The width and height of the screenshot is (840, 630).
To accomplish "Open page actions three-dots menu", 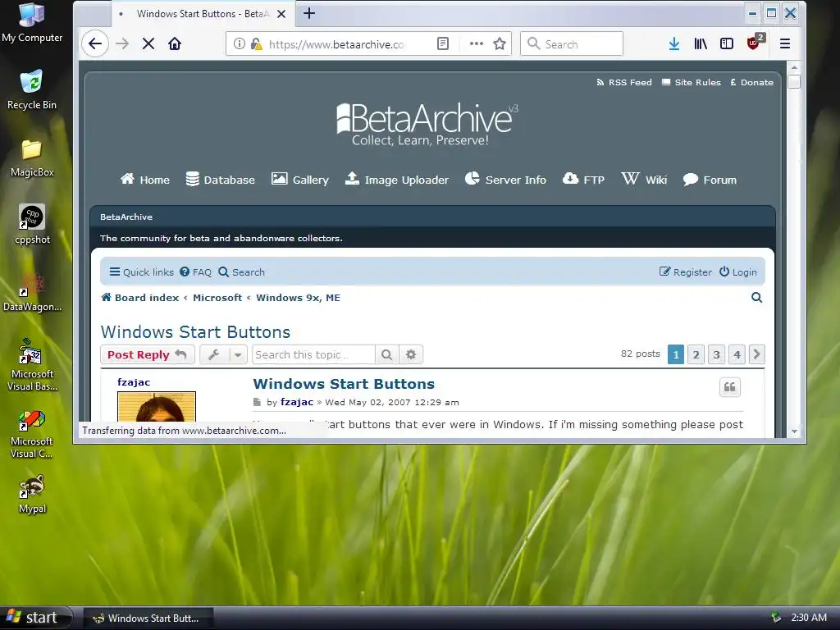I will click(x=477, y=44).
